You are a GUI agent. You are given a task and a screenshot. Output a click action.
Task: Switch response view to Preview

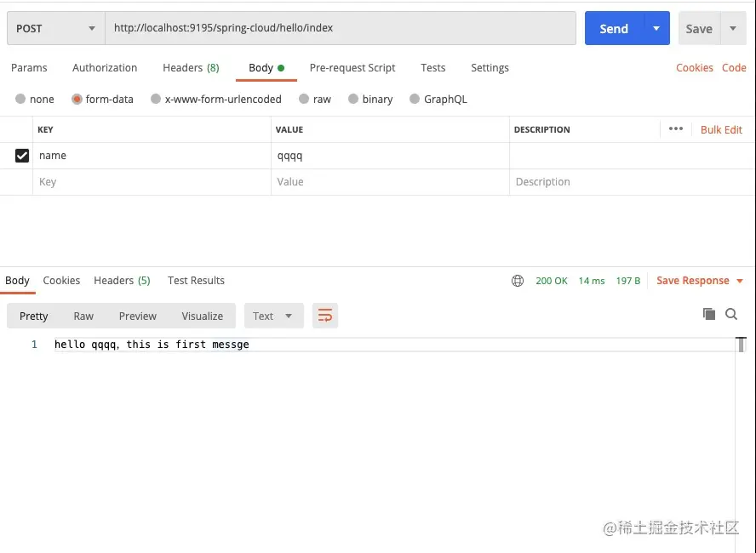[x=137, y=316]
